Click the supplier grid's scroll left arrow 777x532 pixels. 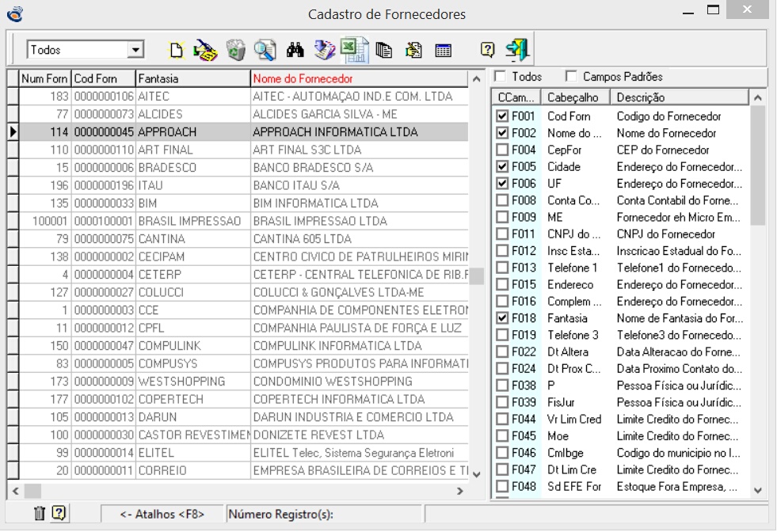coord(15,491)
